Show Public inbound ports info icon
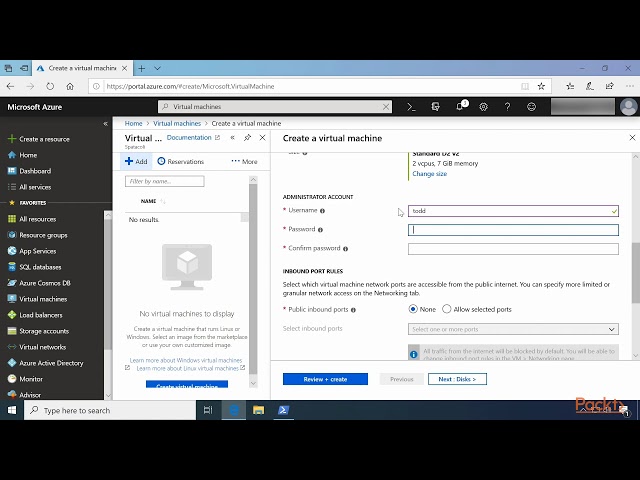Screen dimensions: 640x480 [x=353, y=310]
